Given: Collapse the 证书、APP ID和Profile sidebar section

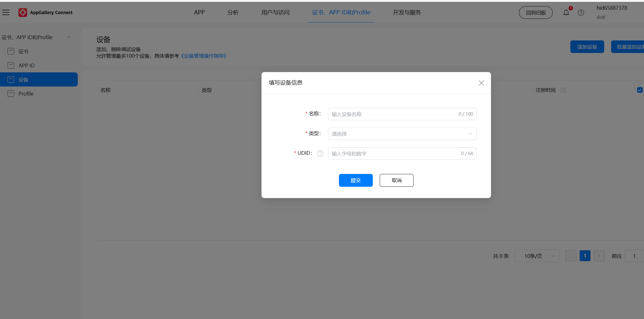Looking at the screenshot, I should (x=69, y=37).
